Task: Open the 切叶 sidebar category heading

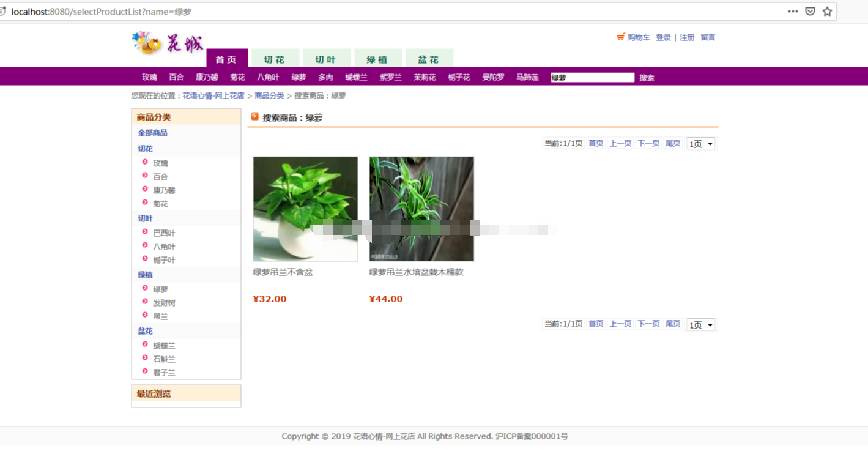Action: pos(145,218)
